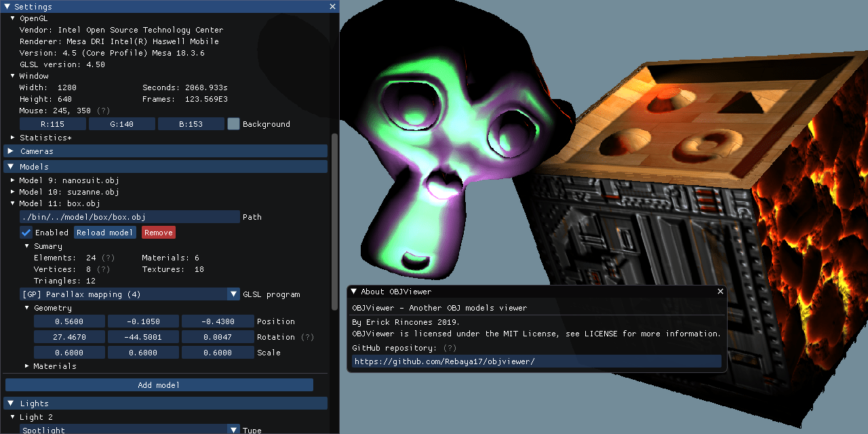Click the Reload model button
868x434 pixels.
[x=104, y=233]
